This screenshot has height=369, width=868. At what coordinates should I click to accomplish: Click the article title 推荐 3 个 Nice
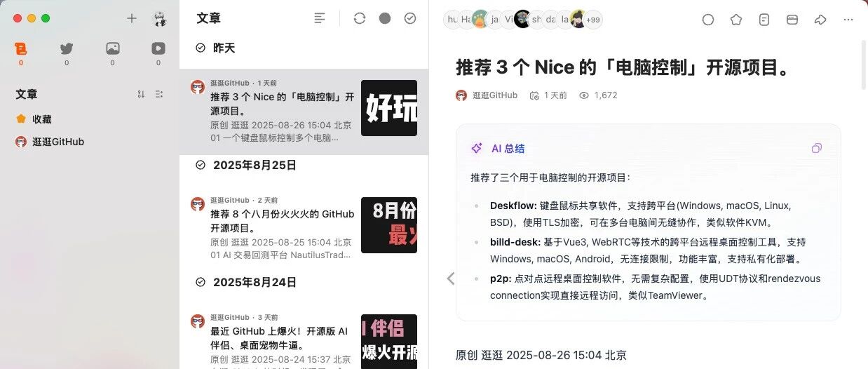623,67
